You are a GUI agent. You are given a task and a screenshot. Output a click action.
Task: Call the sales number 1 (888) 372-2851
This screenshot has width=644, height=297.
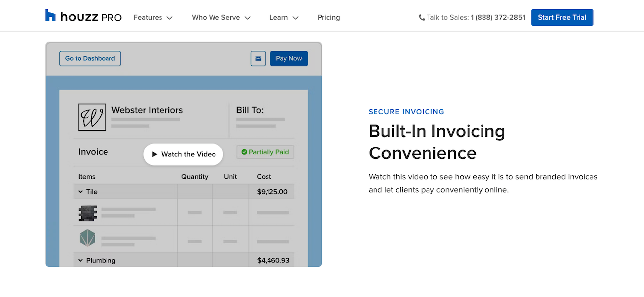tap(498, 17)
